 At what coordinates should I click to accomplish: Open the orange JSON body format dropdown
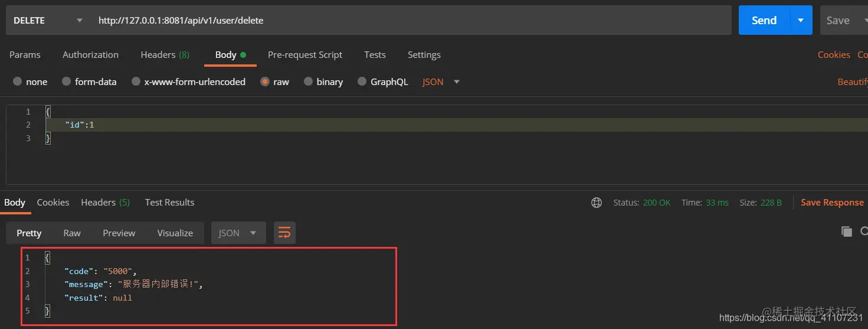(441, 82)
